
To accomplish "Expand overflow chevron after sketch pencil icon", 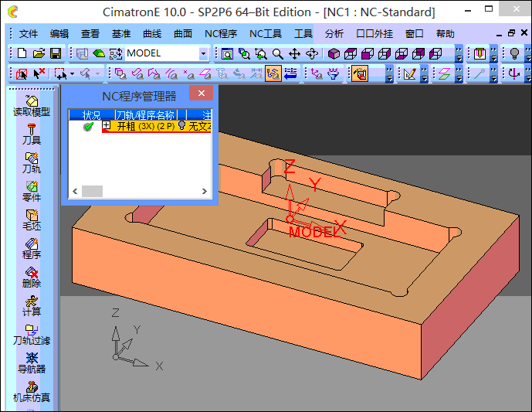I will pos(424,73).
